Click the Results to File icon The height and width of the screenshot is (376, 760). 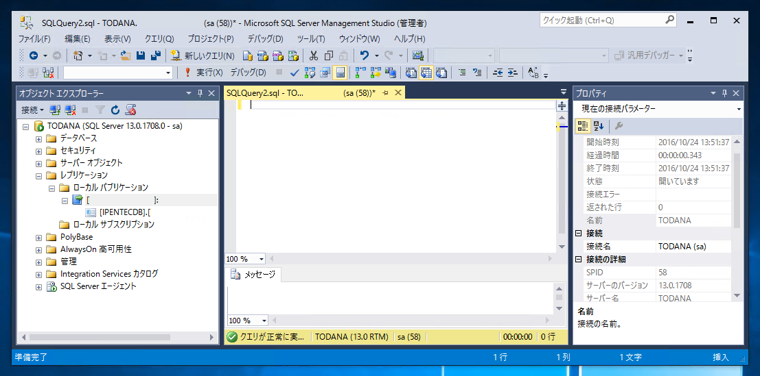pyautogui.click(x=441, y=73)
